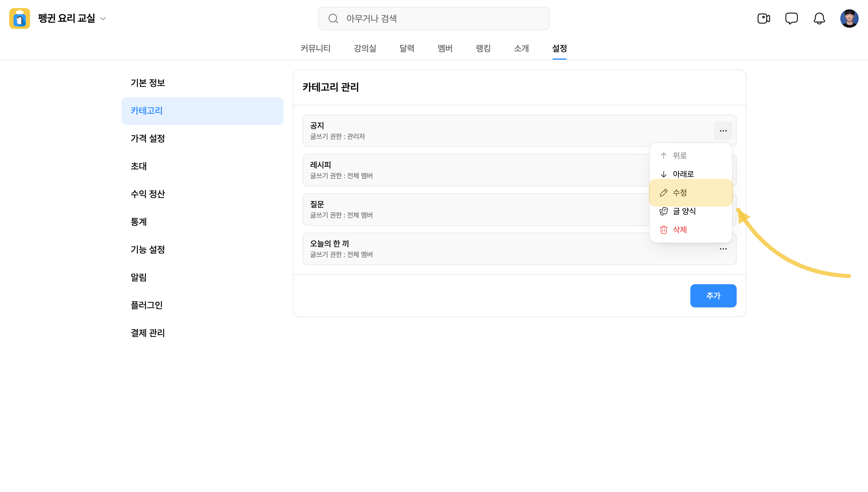Open the notifications bell icon

pyautogui.click(x=819, y=18)
